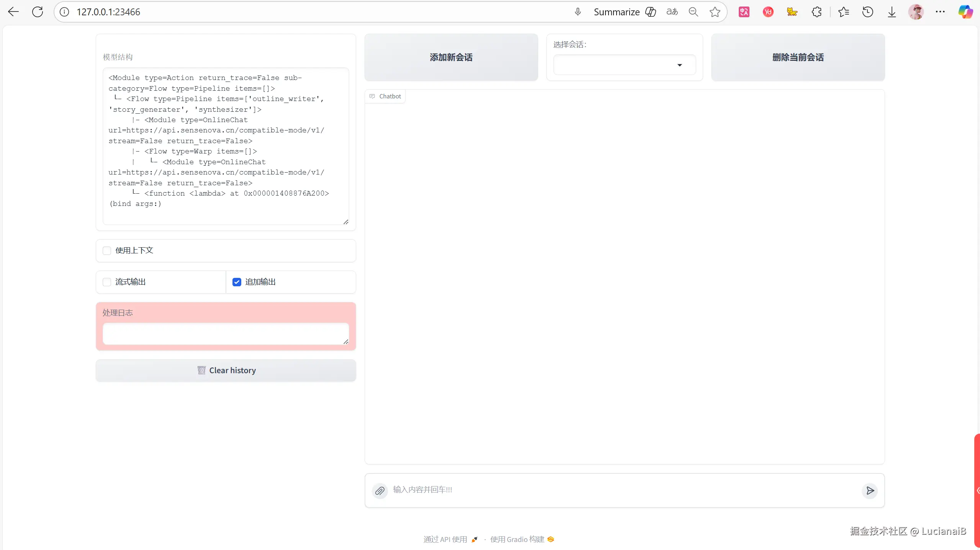Click the 删除当前会话 button

(798, 57)
